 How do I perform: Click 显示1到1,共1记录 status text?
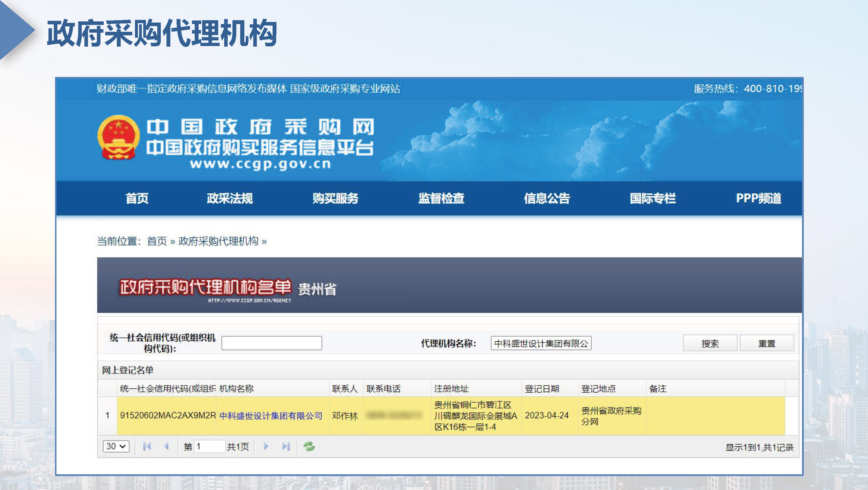coord(759,447)
